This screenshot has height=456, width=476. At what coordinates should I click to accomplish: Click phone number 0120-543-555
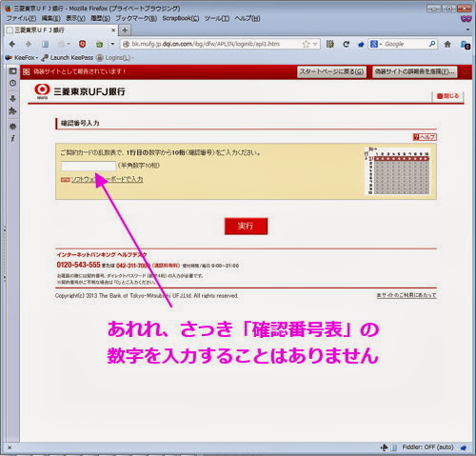pos(78,265)
